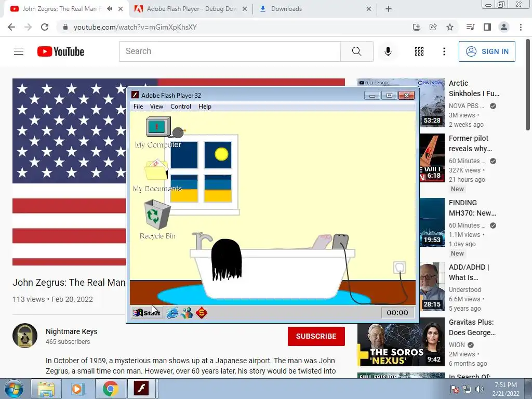Go to YouTube home via logo
This screenshot has height=399, width=532.
pos(61,51)
